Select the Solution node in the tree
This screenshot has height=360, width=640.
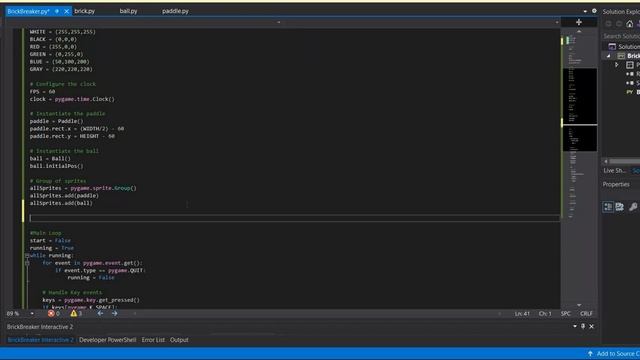[624, 47]
